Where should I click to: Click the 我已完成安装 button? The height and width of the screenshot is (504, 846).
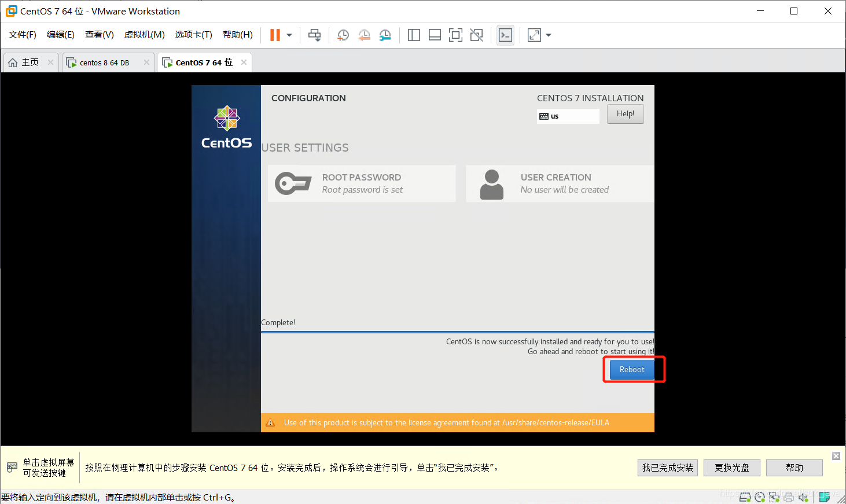tap(667, 468)
